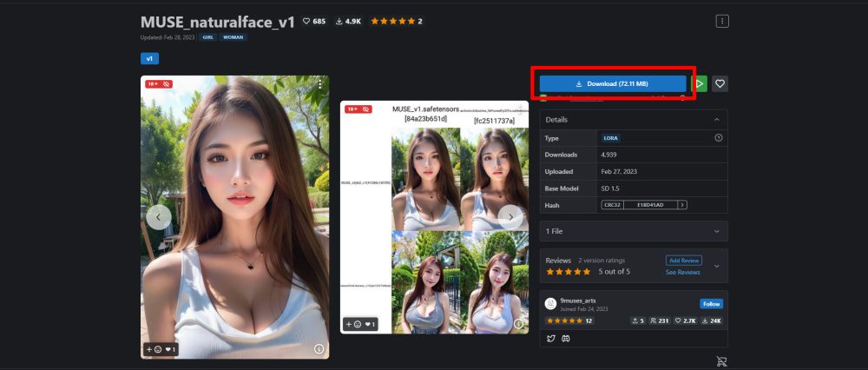Click the info icon on left image

pyautogui.click(x=319, y=348)
